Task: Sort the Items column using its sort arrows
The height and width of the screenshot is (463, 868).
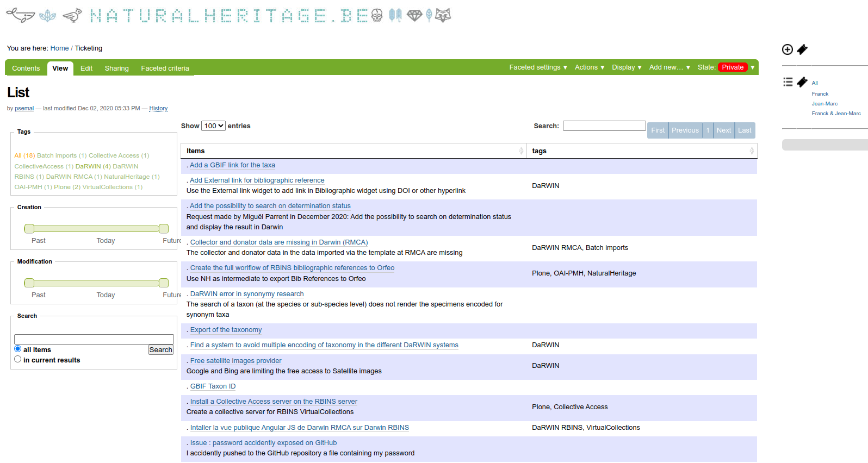Action: pyautogui.click(x=521, y=151)
